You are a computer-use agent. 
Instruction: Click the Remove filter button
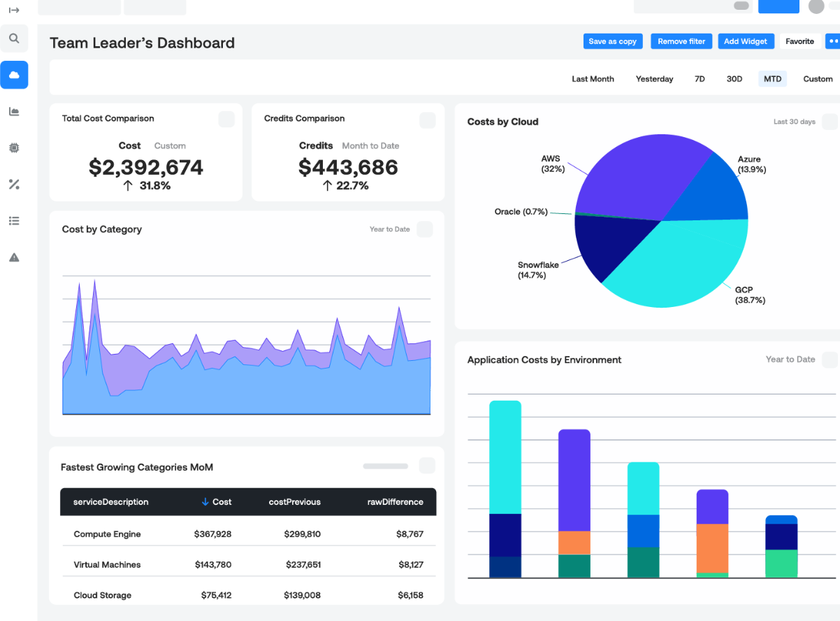[x=681, y=41]
